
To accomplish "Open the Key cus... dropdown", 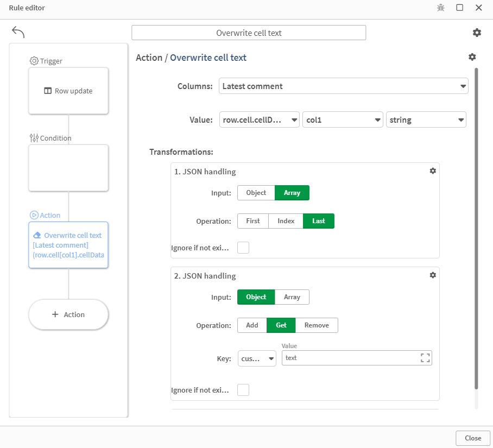I will coord(257,358).
